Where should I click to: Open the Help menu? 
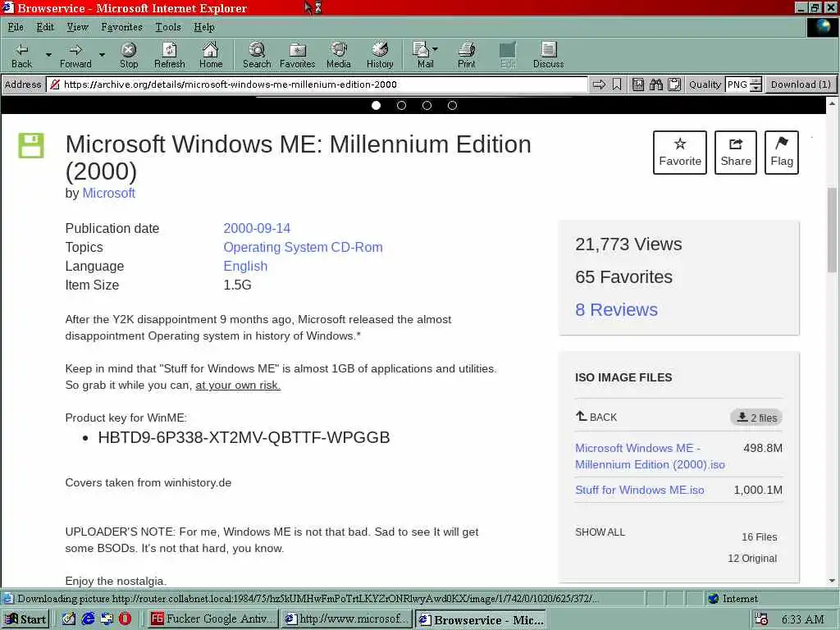(x=204, y=27)
